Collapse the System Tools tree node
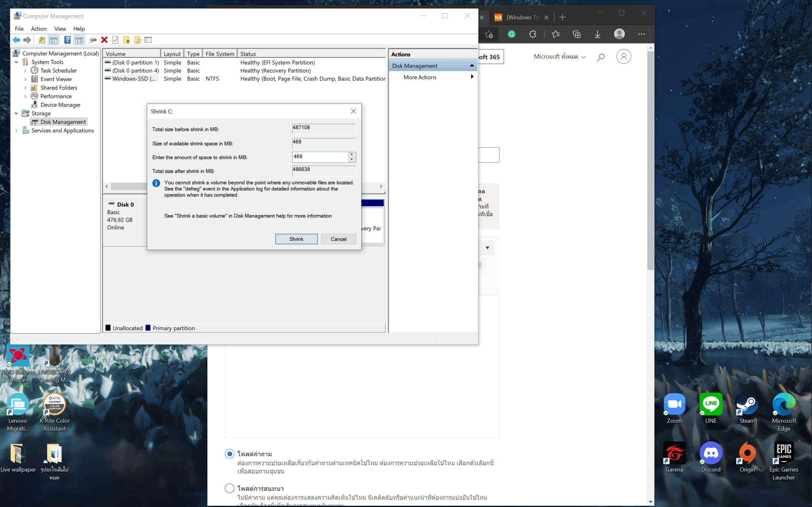The width and height of the screenshot is (812, 507). [16, 62]
